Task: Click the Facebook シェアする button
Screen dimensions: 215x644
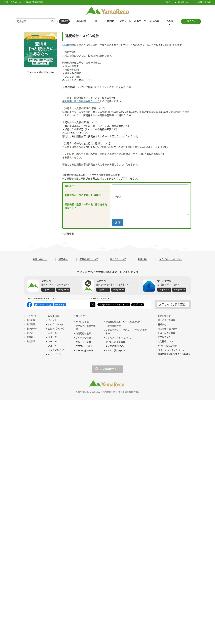Action: pyautogui.click(x=60, y=304)
